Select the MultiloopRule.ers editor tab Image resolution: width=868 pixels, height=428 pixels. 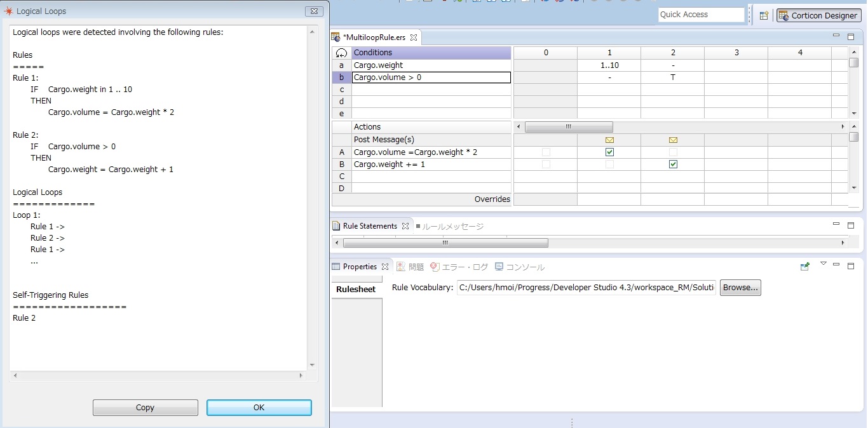tap(374, 37)
